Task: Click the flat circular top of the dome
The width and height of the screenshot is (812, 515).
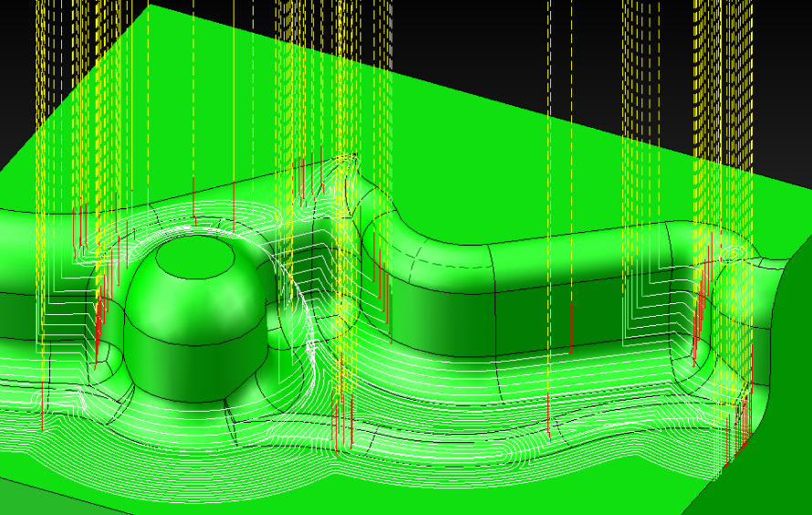Action: 197,257
